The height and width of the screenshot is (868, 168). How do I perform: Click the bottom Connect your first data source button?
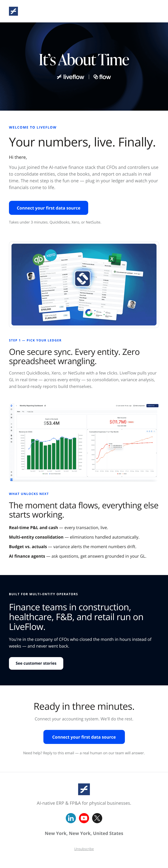[x=84, y=737]
